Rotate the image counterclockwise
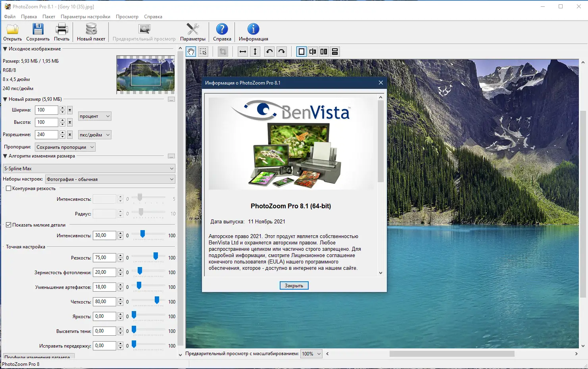 [x=269, y=51]
